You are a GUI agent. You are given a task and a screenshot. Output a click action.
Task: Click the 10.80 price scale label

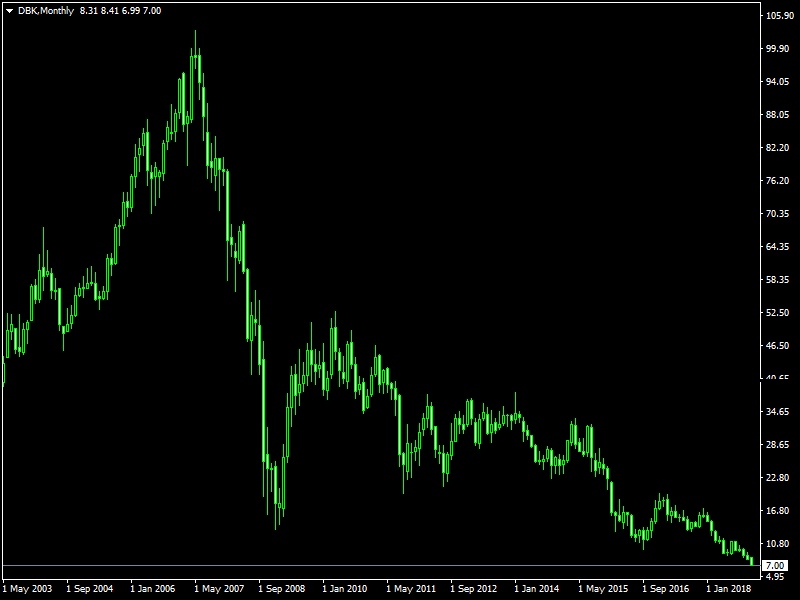pyautogui.click(x=777, y=544)
